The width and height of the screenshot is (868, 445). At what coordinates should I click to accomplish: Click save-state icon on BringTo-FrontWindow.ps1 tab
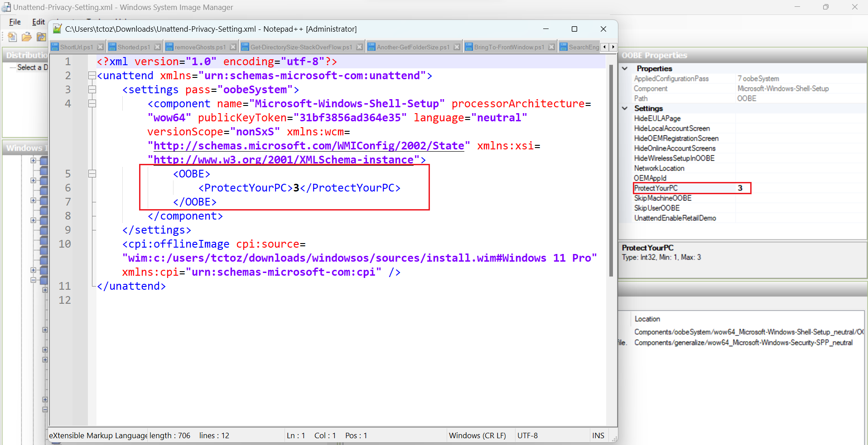[469, 47]
